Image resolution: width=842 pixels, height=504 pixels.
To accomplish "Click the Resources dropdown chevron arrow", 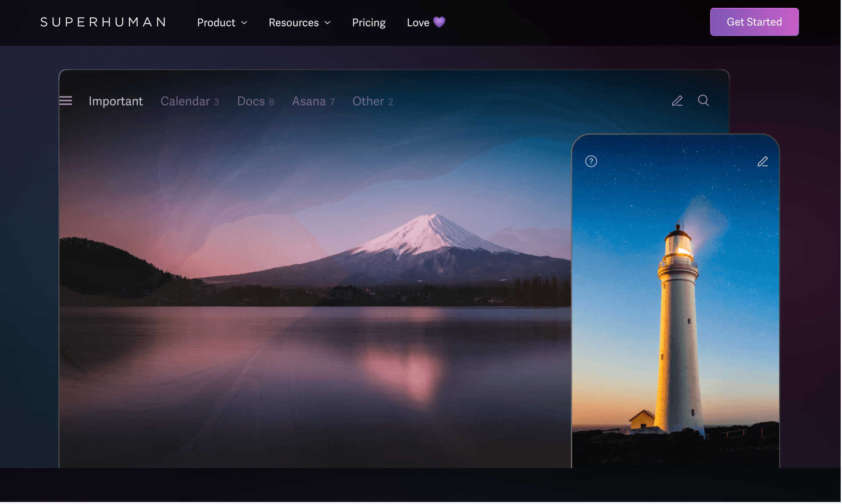I will point(328,22).
